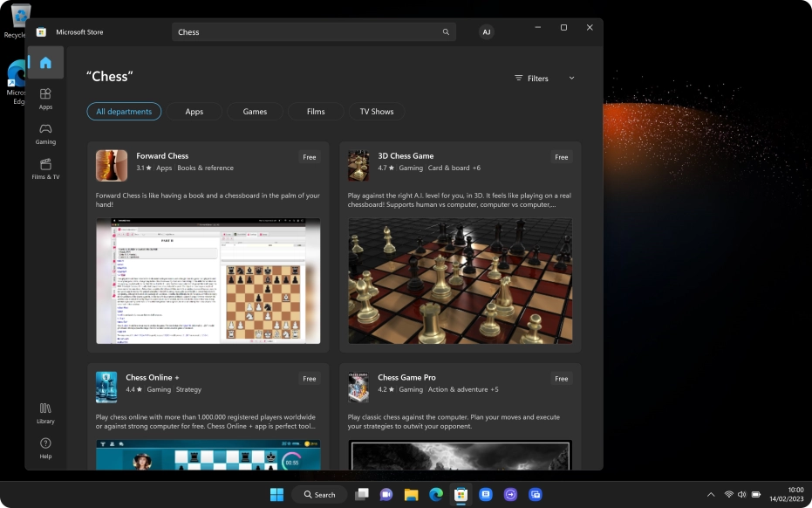Click the Forward Chess app icon

112,165
